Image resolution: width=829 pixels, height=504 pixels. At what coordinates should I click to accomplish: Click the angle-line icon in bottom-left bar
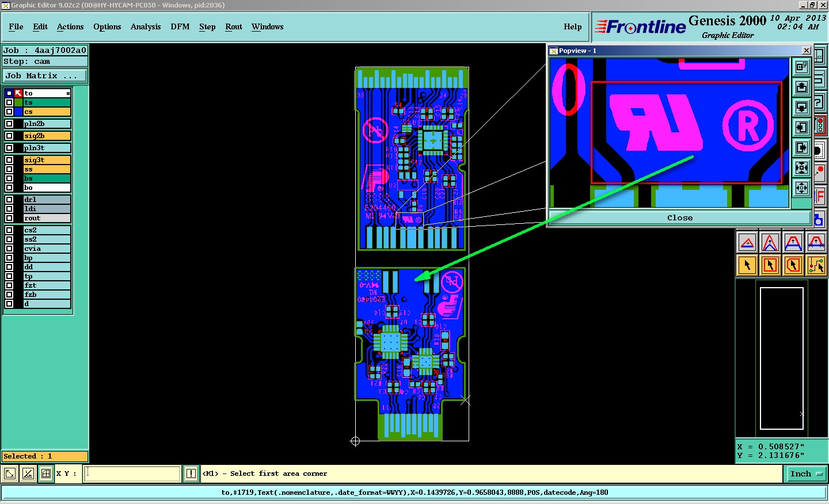(x=28, y=474)
